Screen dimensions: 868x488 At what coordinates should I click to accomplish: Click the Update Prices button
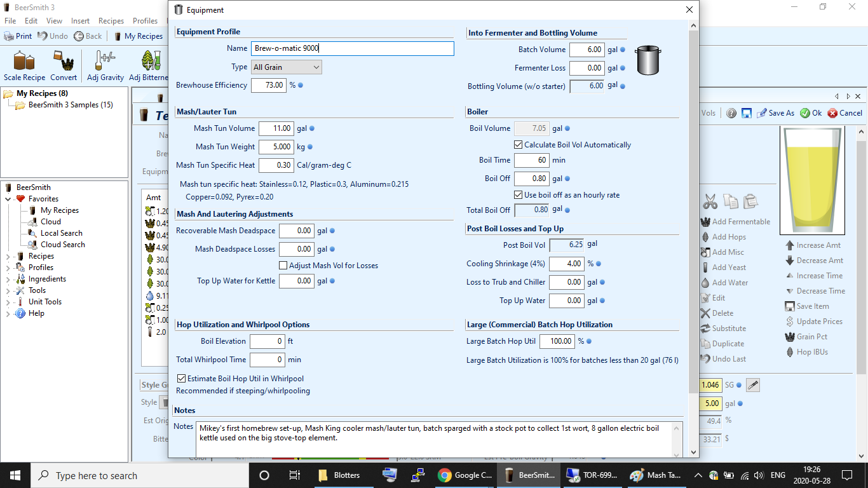[815, 322]
